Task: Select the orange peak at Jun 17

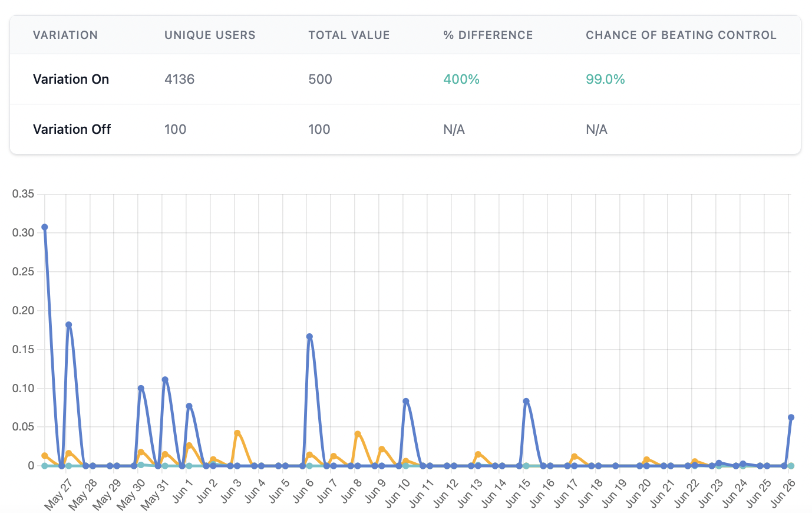Action: [x=575, y=457]
